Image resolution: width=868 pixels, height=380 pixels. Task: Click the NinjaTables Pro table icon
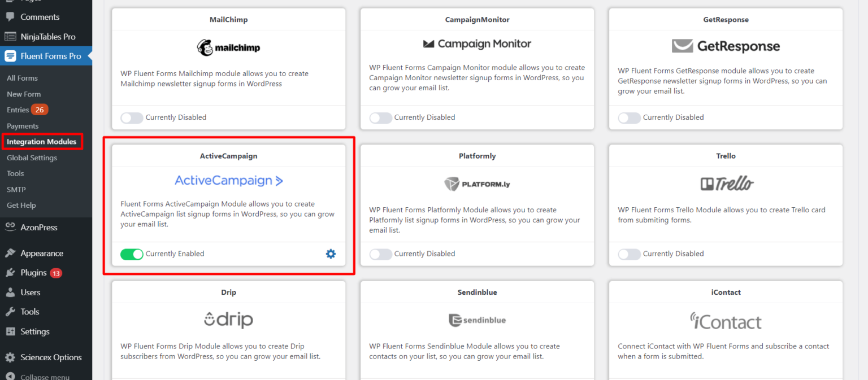coord(10,37)
